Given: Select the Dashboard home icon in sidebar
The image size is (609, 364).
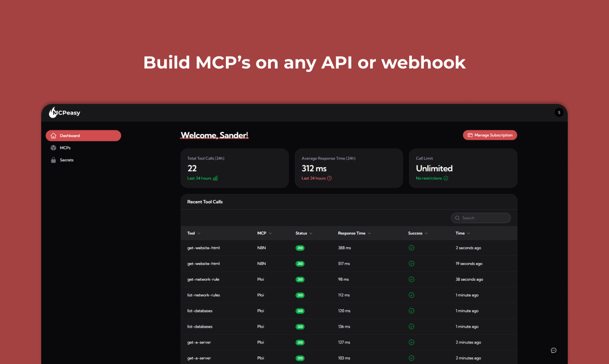Looking at the screenshot, I should click(x=53, y=136).
